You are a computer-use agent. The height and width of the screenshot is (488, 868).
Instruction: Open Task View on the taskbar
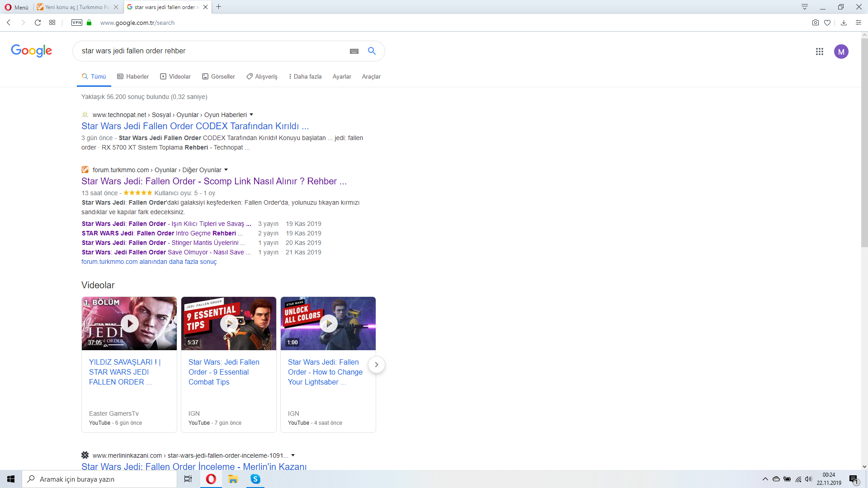188,479
